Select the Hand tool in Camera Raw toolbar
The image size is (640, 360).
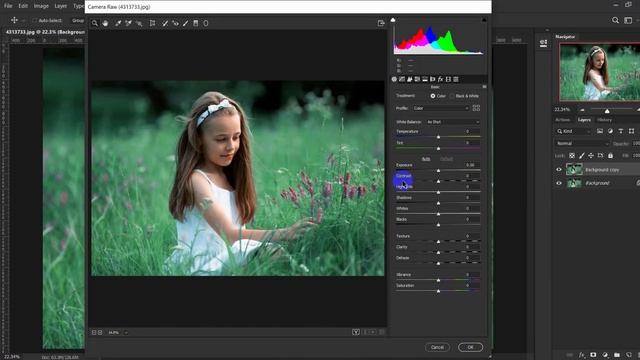pyautogui.click(x=105, y=23)
